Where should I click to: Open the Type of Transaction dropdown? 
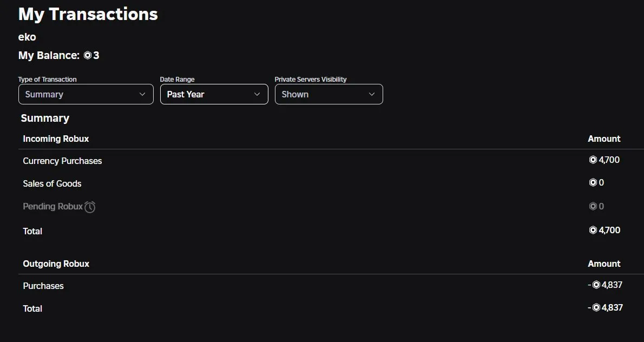click(x=86, y=94)
